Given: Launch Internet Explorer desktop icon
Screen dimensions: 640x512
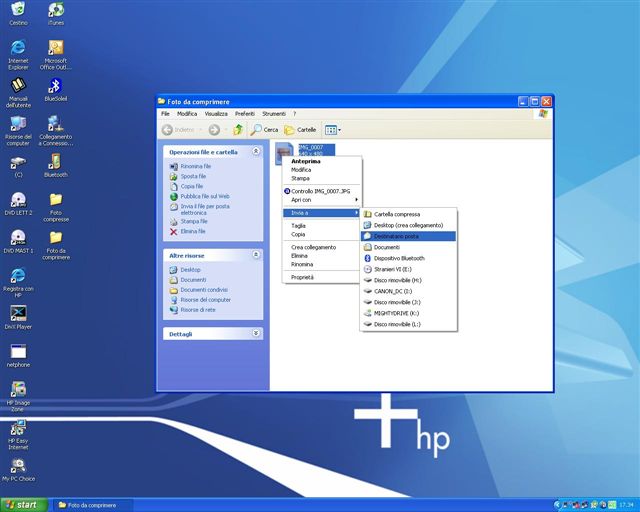Looking at the screenshot, I should [x=18, y=54].
